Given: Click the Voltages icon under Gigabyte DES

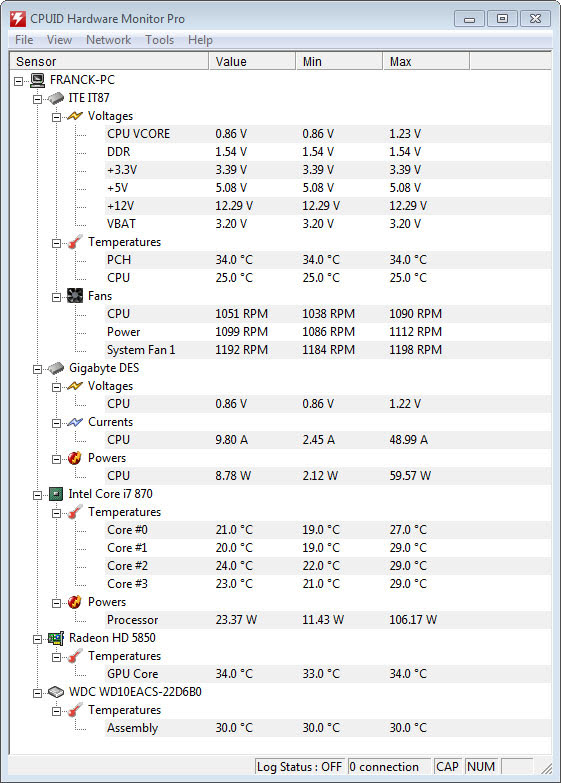Looking at the screenshot, I should [x=75, y=386].
